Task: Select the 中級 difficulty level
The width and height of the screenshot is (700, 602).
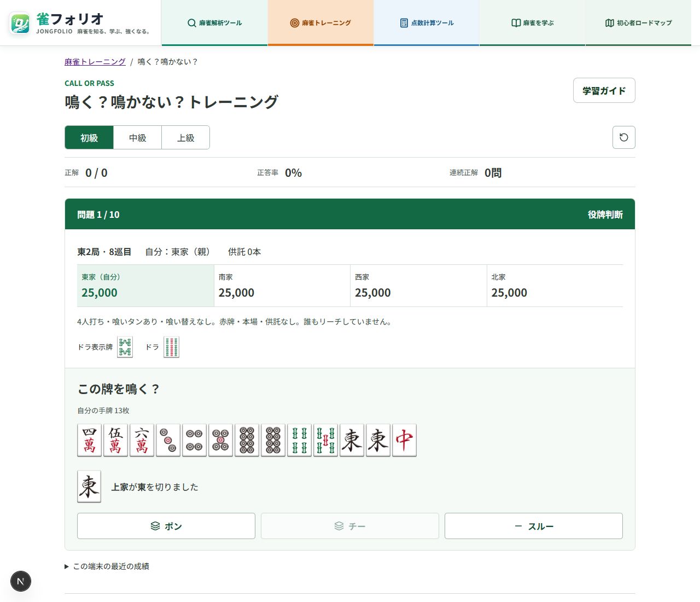Action: tap(137, 138)
